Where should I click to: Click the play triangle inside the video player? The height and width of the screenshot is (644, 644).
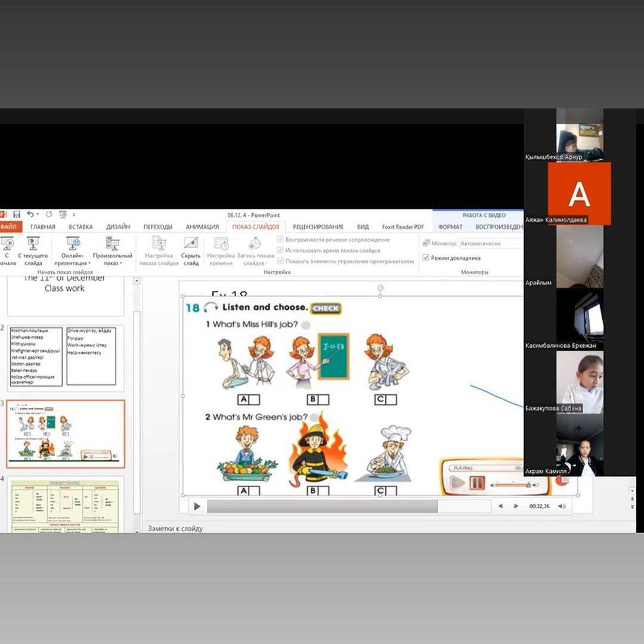coord(457,483)
